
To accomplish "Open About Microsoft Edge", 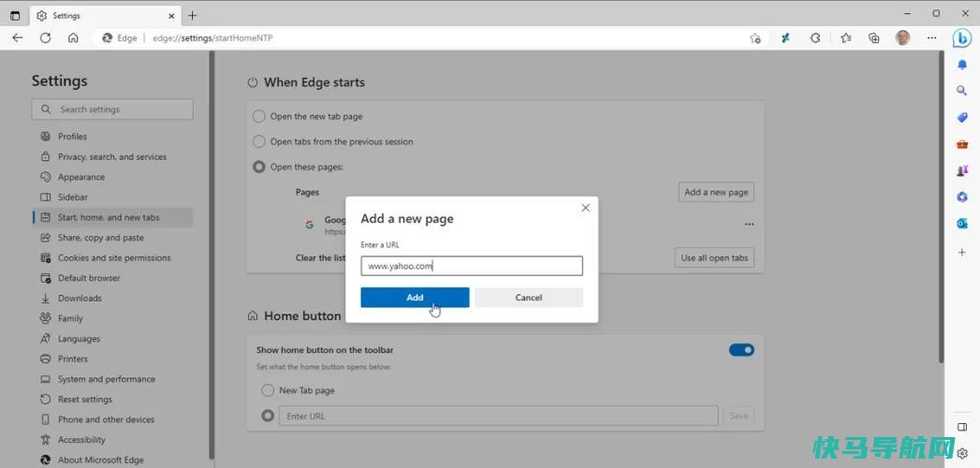I will click(112, 460).
